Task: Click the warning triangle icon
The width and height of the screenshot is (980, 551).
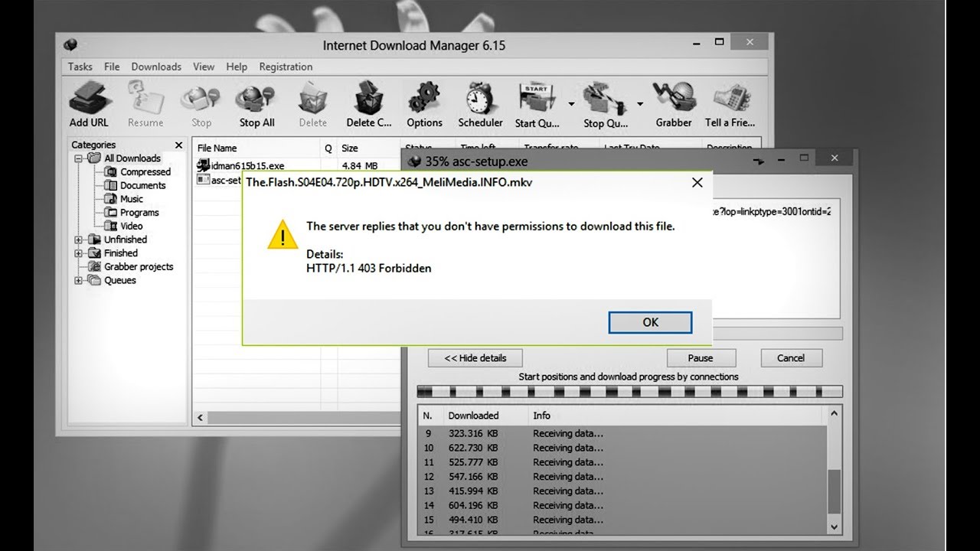Action: pos(283,234)
